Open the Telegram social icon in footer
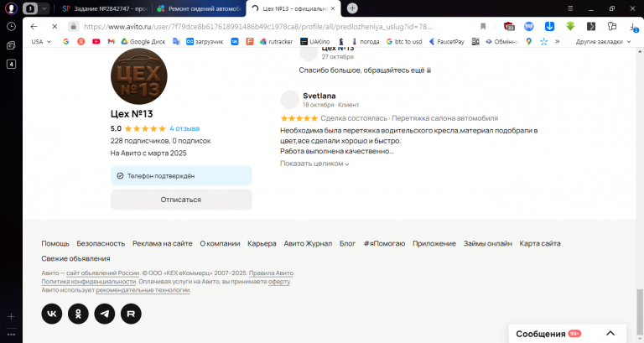Viewport: 644px width, 343px height. [105, 314]
